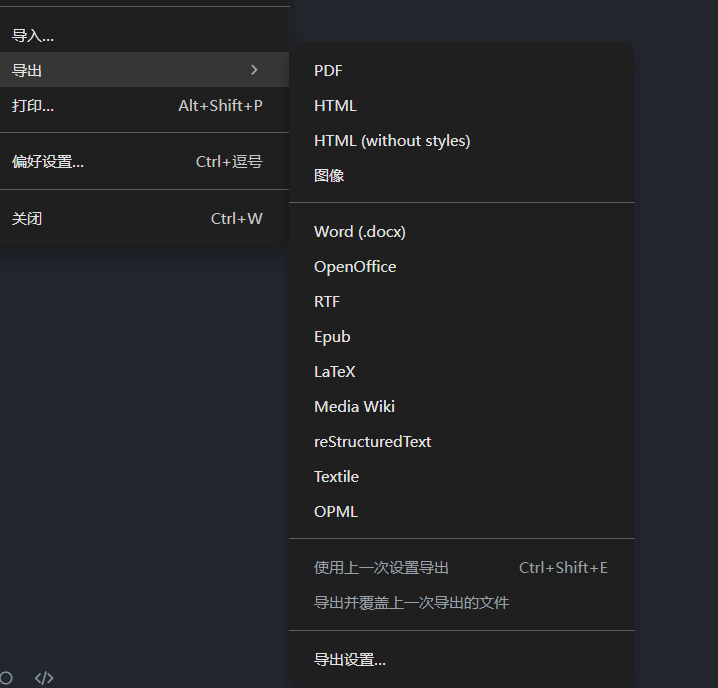The image size is (718, 688).
Task: Export document as PDF
Action: (328, 71)
